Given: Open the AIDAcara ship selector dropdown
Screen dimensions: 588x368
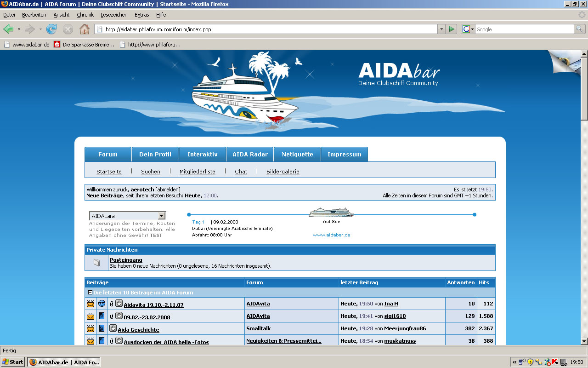Looking at the screenshot, I should point(161,216).
